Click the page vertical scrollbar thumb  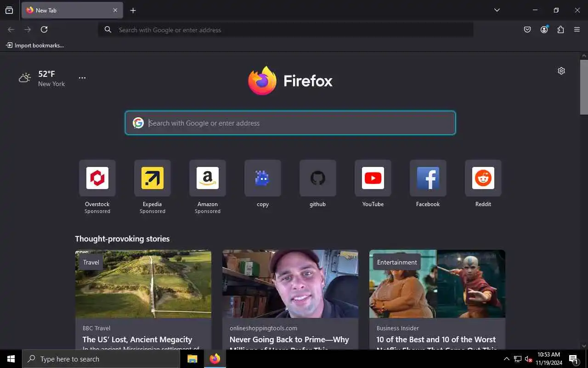click(584, 87)
